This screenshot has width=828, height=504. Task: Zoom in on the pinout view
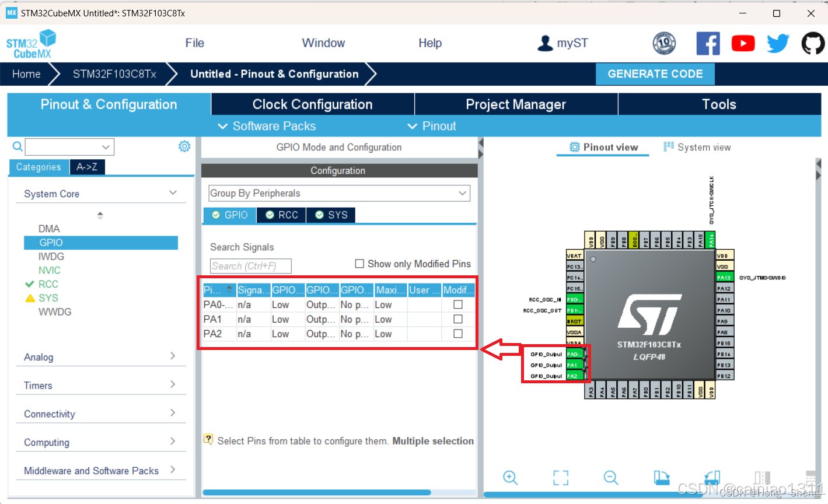(510, 478)
